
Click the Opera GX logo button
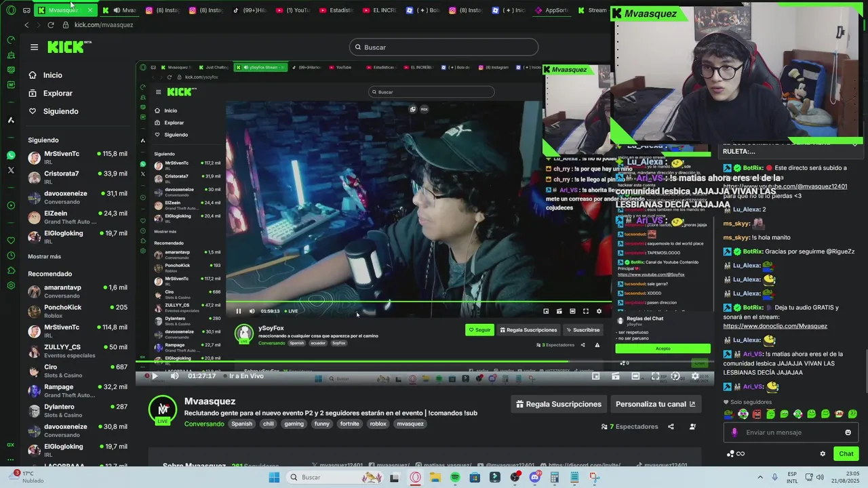point(11,10)
